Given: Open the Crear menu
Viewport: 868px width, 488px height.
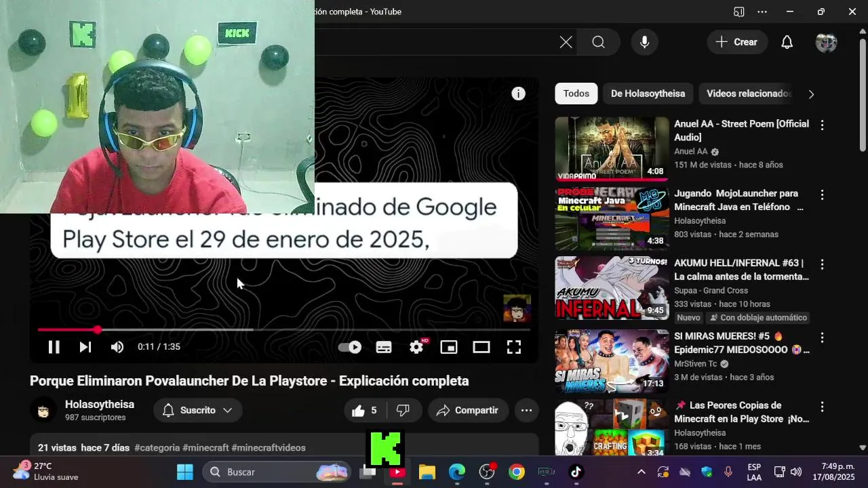Looking at the screenshot, I should tap(737, 42).
